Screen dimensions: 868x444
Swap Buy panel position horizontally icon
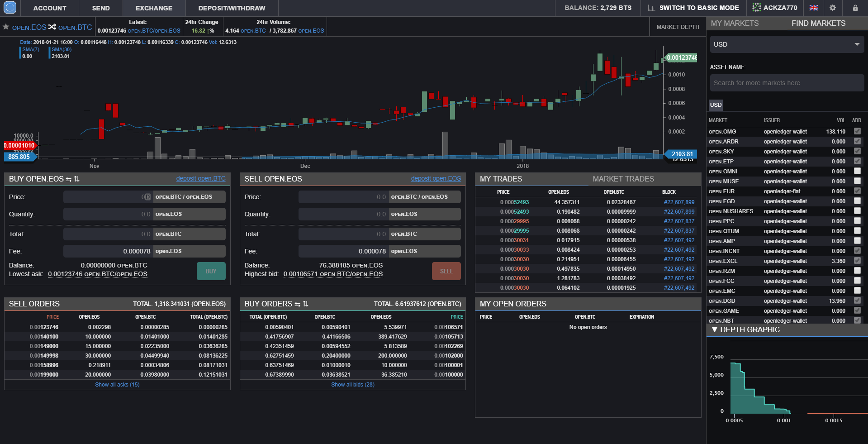click(x=69, y=179)
